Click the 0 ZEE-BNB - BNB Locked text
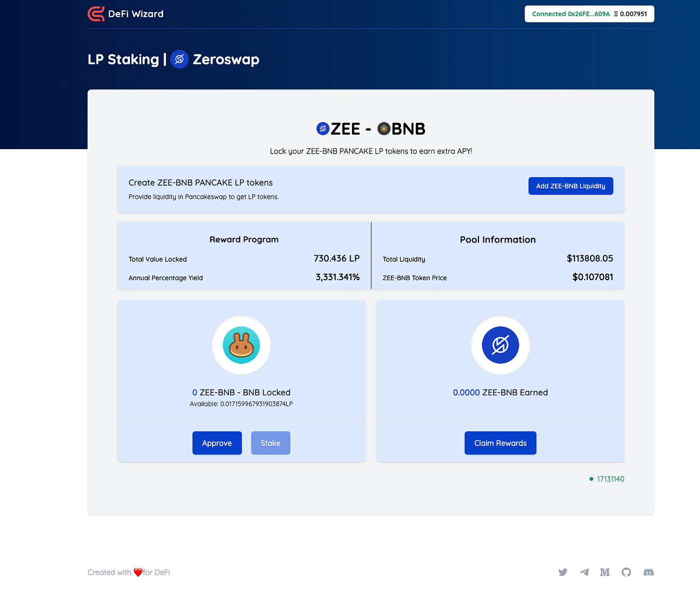700x594 pixels. click(241, 392)
